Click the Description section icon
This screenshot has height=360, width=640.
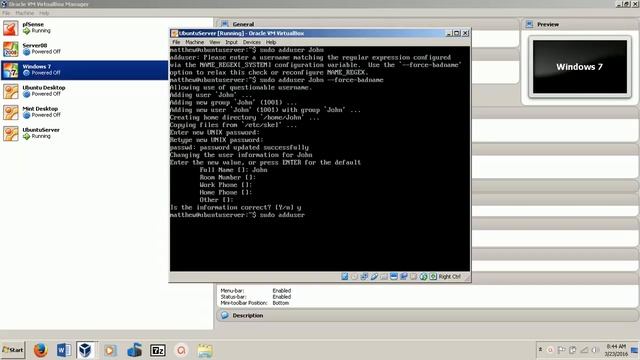pyautogui.click(x=224, y=315)
